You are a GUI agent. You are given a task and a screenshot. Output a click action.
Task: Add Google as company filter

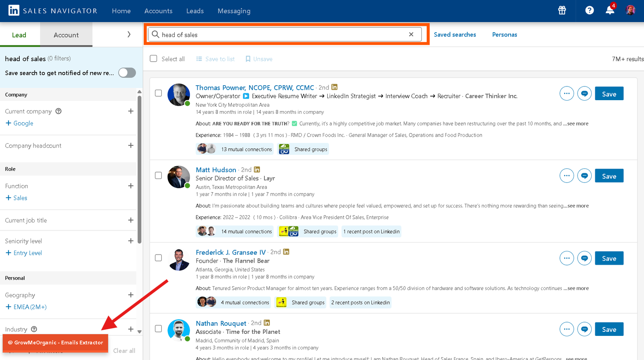[19, 123]
